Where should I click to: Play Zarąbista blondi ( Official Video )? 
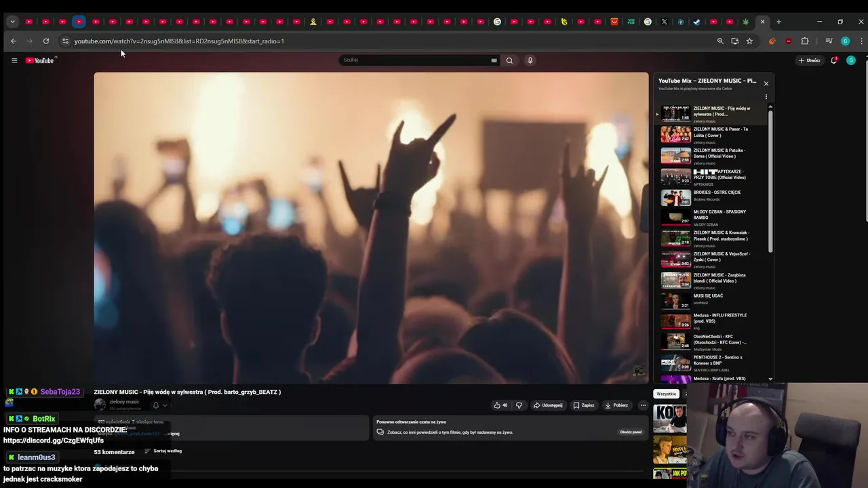click(710, 281)
